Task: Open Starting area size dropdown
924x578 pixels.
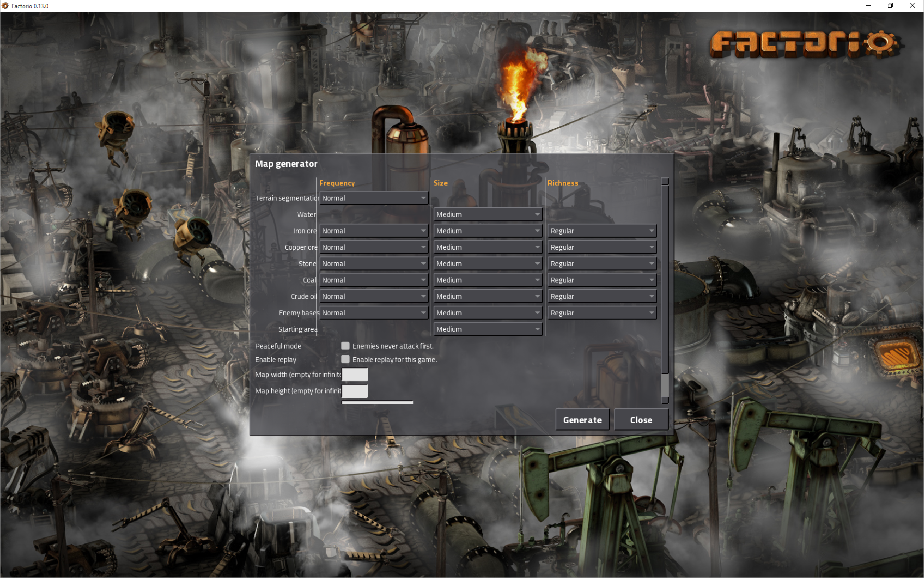Action: coord(488,329)
